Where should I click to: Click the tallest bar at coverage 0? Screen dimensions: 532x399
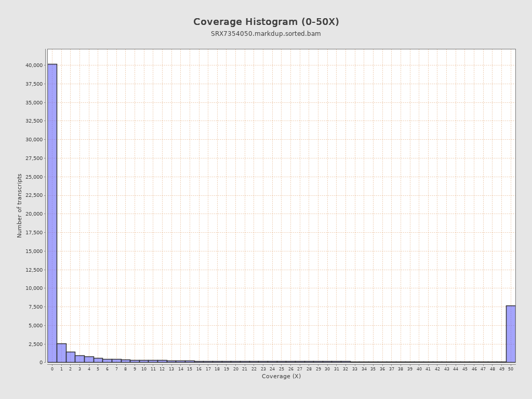pyautogui.click(x=52, y=213)
